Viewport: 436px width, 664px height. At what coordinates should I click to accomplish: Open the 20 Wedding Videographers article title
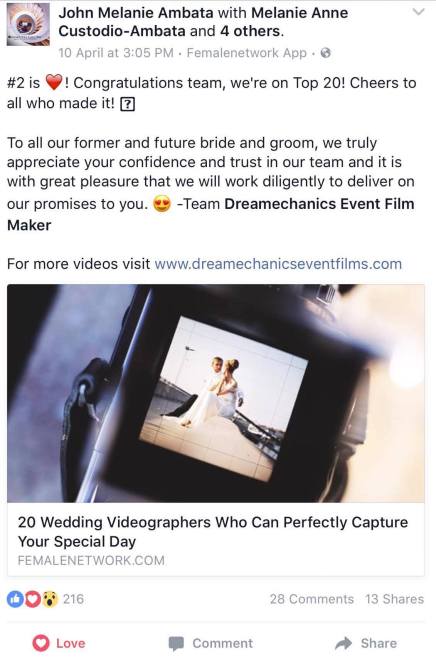(x=212, y=532)
